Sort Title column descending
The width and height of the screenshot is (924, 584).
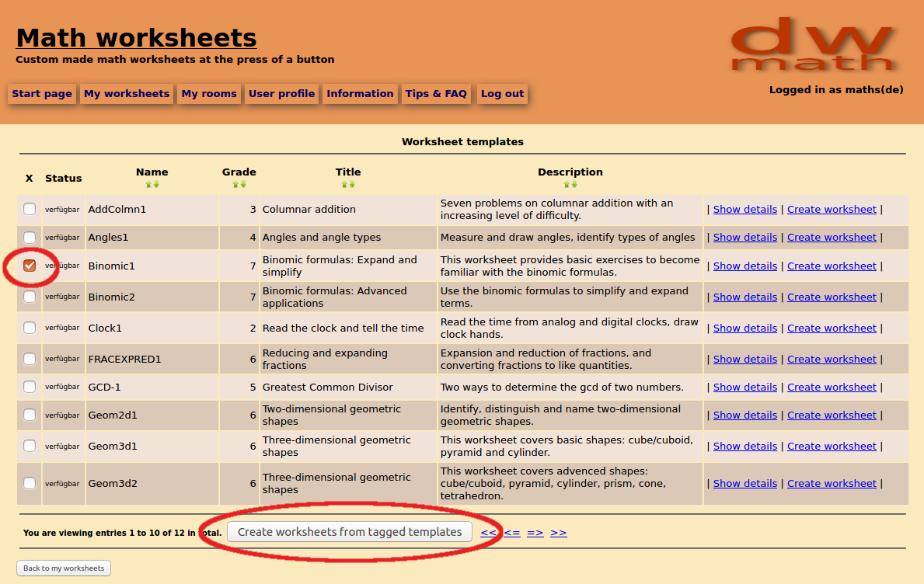[x=352, y=184]
